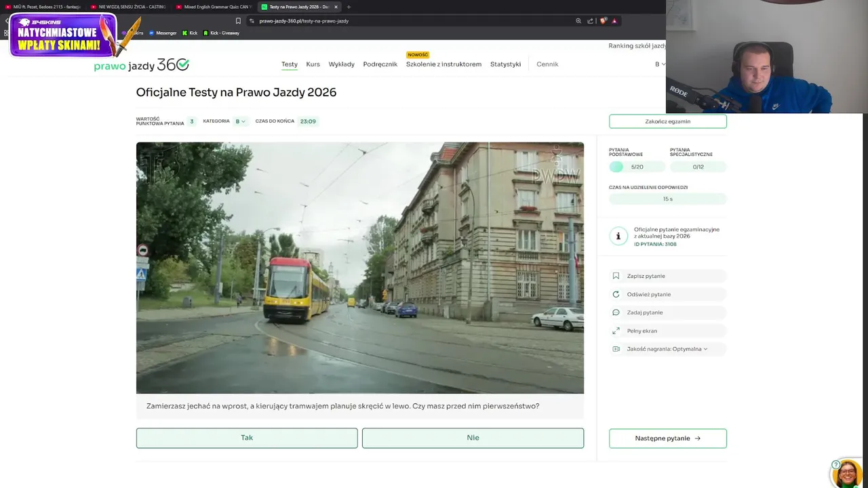The height and width of the screenshot is (488, 868).
Task: Open the Kick - Giveaway bookmark
Action: (221, 33)
